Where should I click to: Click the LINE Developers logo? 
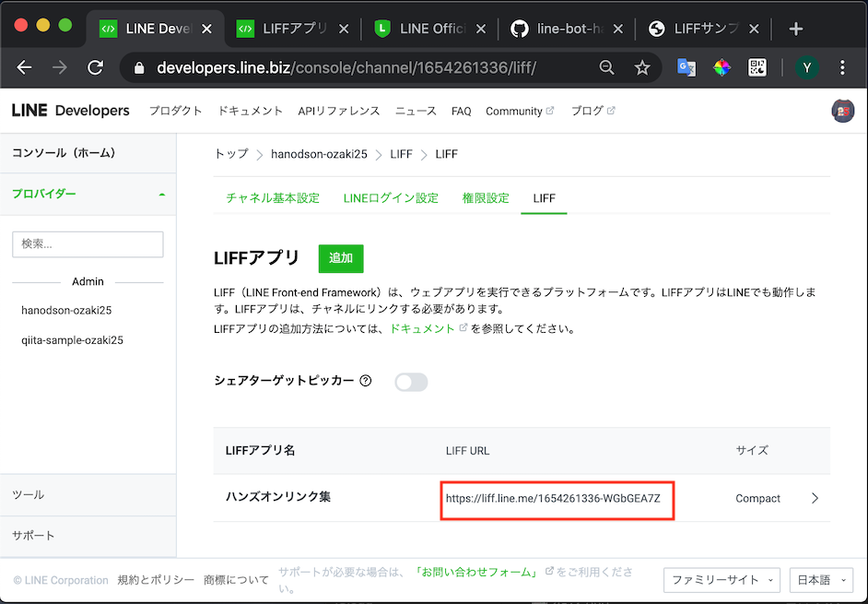click(70, 111)
